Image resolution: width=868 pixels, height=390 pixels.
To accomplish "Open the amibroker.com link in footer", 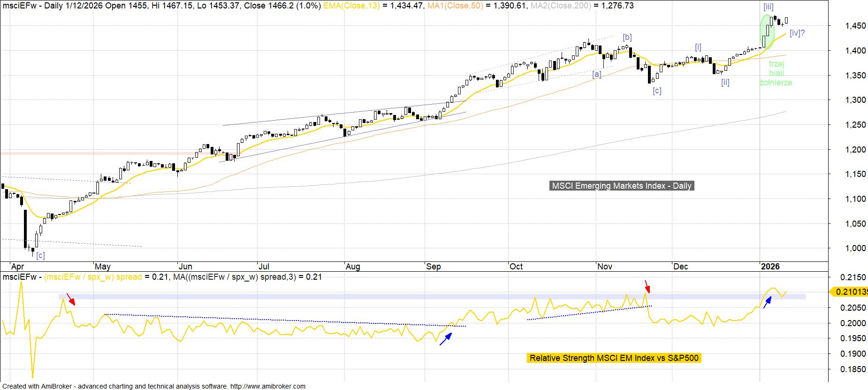I will (268, 386).
